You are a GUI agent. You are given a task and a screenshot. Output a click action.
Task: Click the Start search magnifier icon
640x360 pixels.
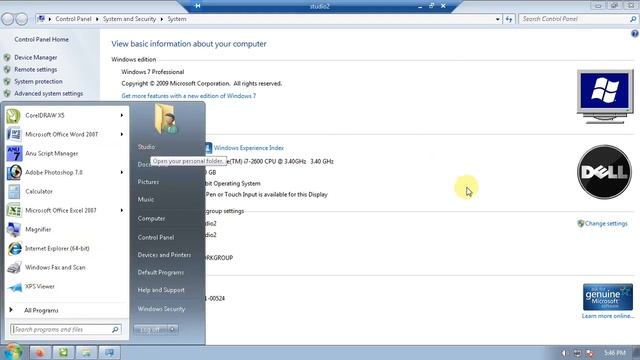click(115, 329)
